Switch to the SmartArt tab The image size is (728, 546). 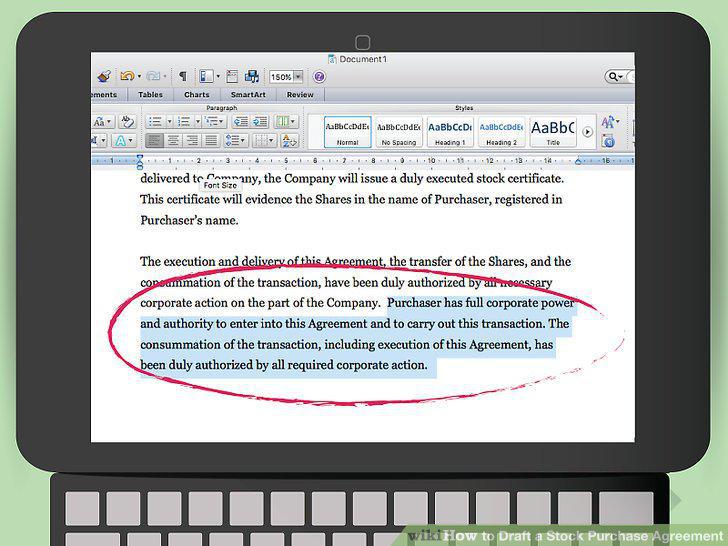tap(248, 95)
